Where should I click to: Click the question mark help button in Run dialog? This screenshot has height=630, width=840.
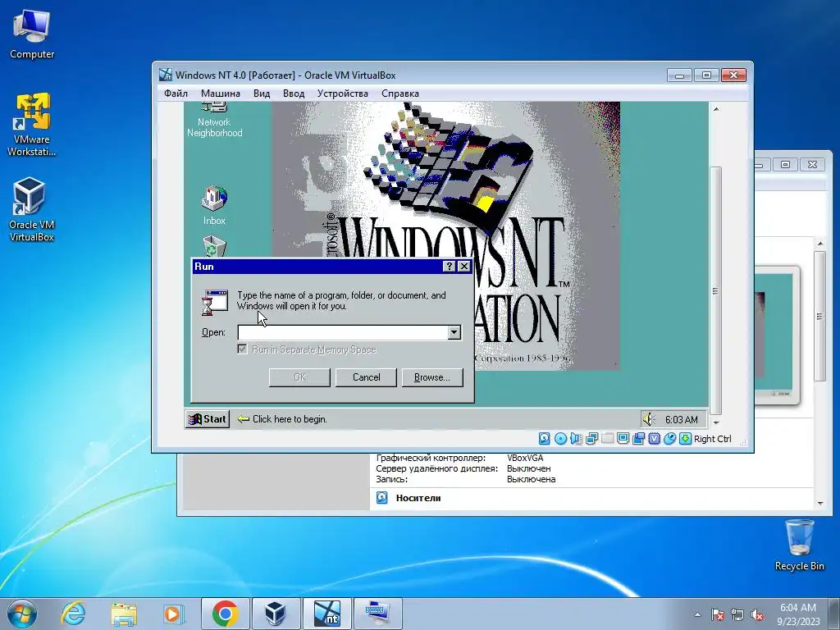(450, 267)
